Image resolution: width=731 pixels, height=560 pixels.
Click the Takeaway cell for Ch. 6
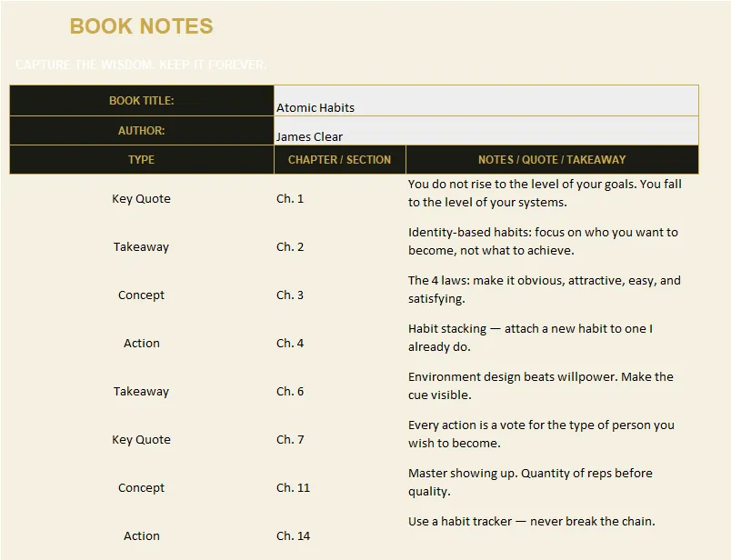[142, 391]
